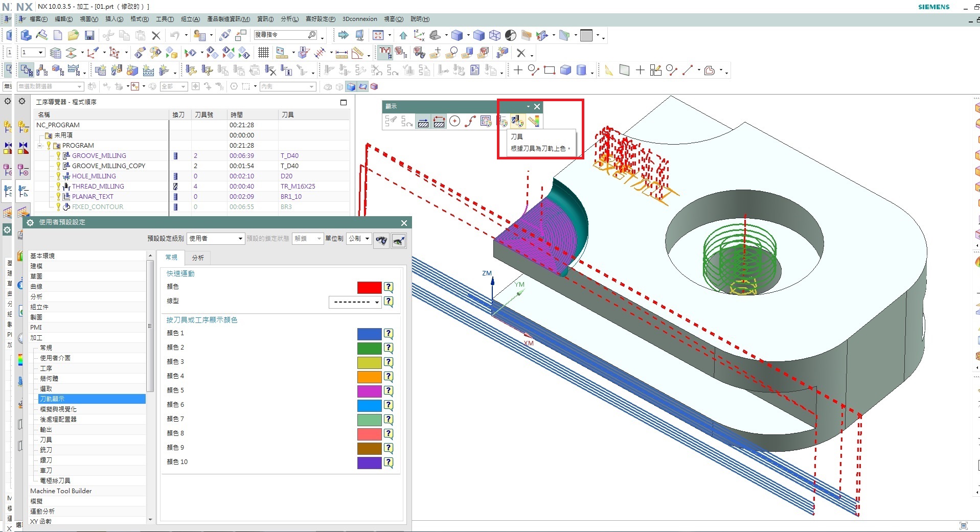Viewport: 980px width, 532px height.
Task: Click the Open file folder icon
Action: [74, 35]
